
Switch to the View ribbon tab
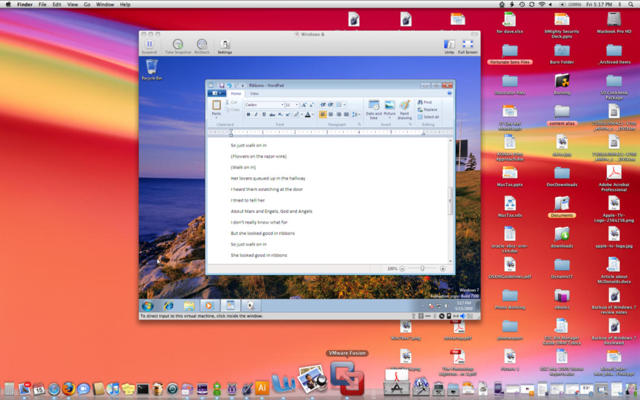(253, 93)
